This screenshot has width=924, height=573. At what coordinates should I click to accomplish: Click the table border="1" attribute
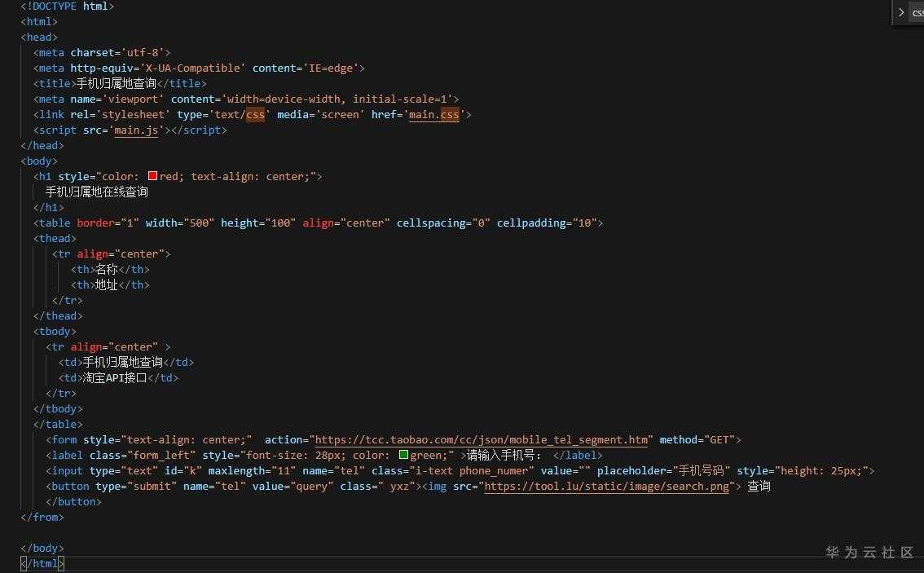108,223
